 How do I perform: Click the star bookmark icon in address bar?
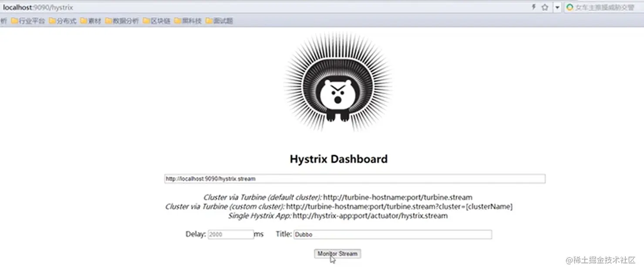pyautogui.click(x=545, y=7)
